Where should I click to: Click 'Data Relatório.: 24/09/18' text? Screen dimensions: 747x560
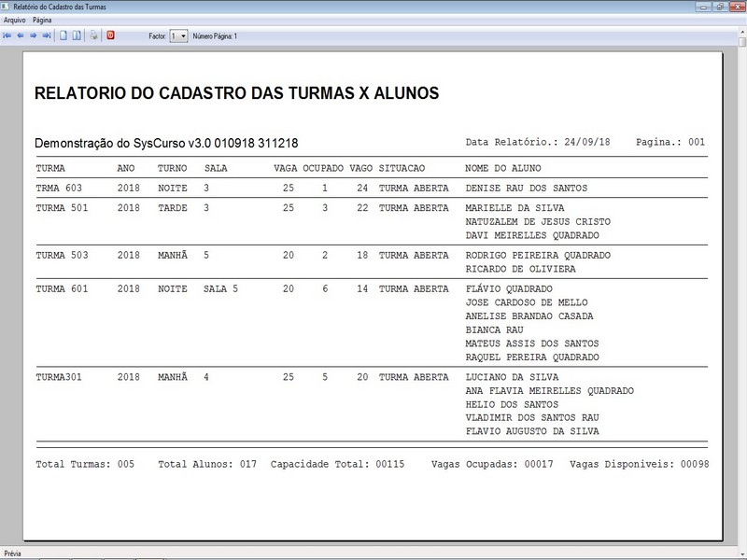[538, 142]
